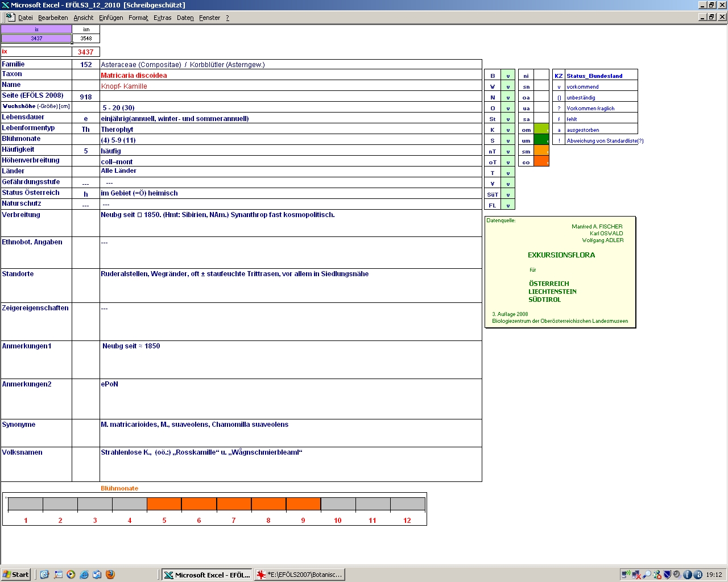Image resolution: width=728 pixels, height=582 pixels.
Task: Click the security shield tray icon
Action: point(667,575)
